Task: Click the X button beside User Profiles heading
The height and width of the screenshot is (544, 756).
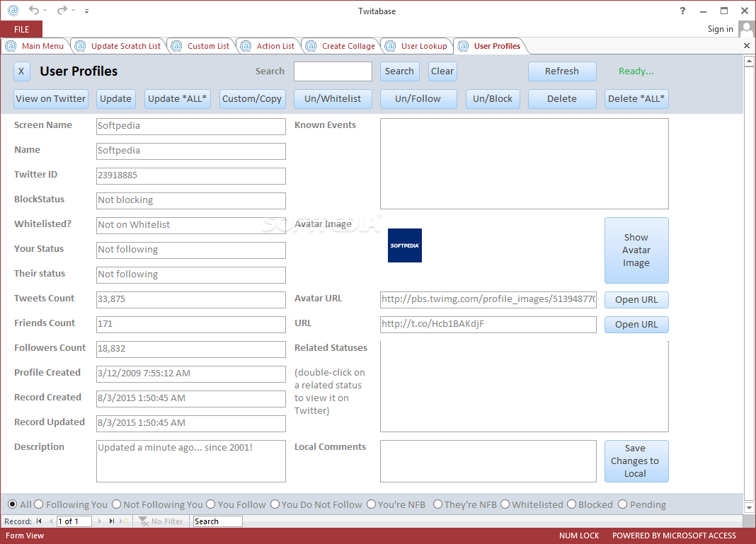Action: pyautogui.click(x=21, y=71)
